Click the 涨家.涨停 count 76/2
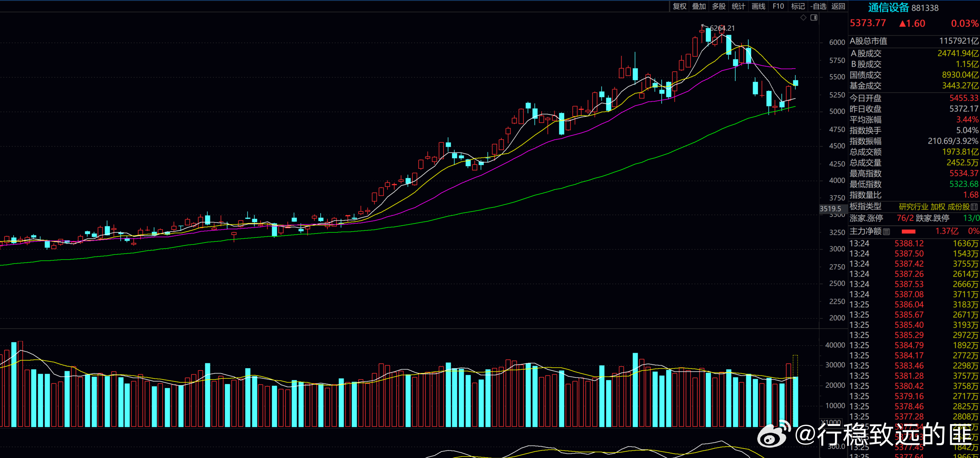Screen dimensions: 980x458 pos(905,218)
